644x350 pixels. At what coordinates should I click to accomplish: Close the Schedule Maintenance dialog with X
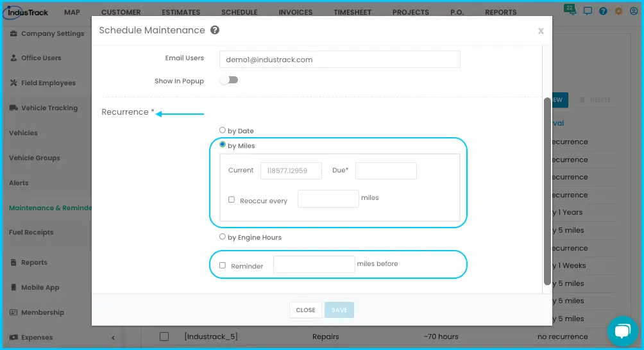[541, 31]
